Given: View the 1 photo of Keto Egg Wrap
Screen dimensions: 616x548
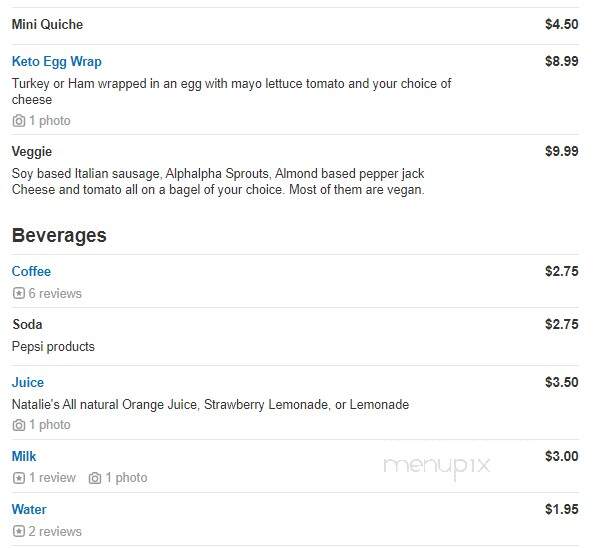Looking at the screenshot, I should pyautogui.click(x=50, y=121).
